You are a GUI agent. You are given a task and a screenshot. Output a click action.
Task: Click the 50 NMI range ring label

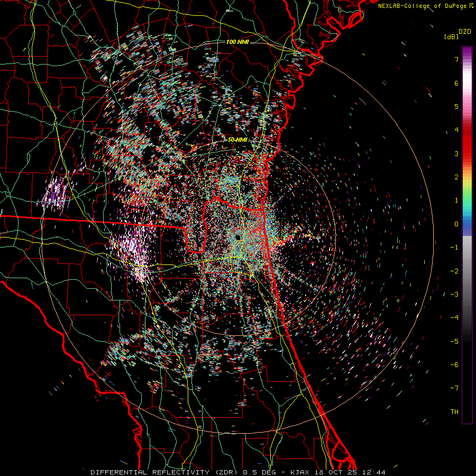pos(237,140)
